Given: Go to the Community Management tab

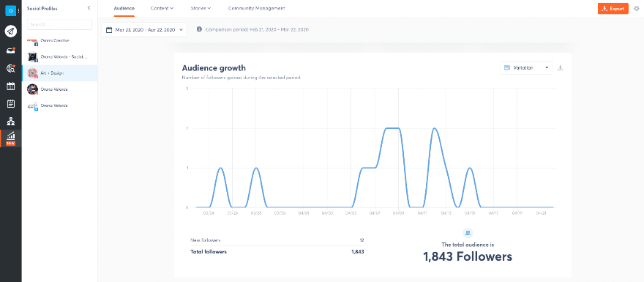Looking at the screenshot, I should coord(256,8).
